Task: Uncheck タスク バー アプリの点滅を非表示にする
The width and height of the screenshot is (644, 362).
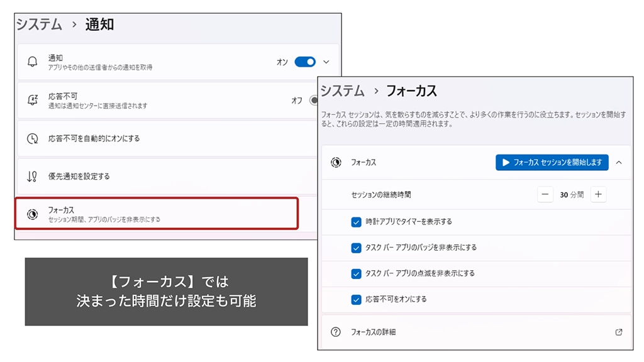Action: 356,273
